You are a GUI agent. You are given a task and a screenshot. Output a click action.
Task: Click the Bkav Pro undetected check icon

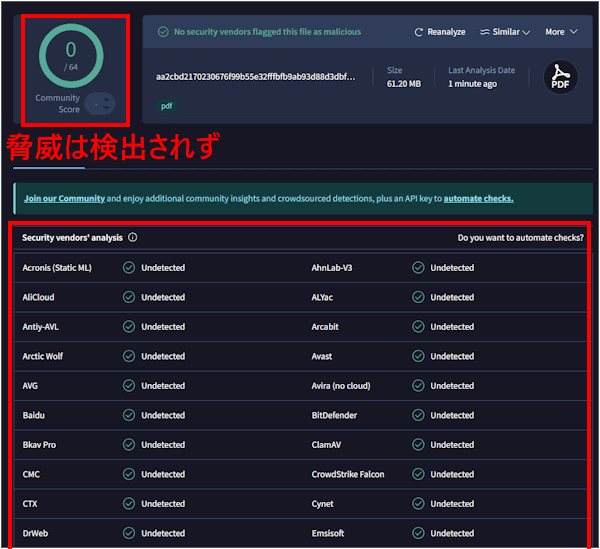pos(129,444)
